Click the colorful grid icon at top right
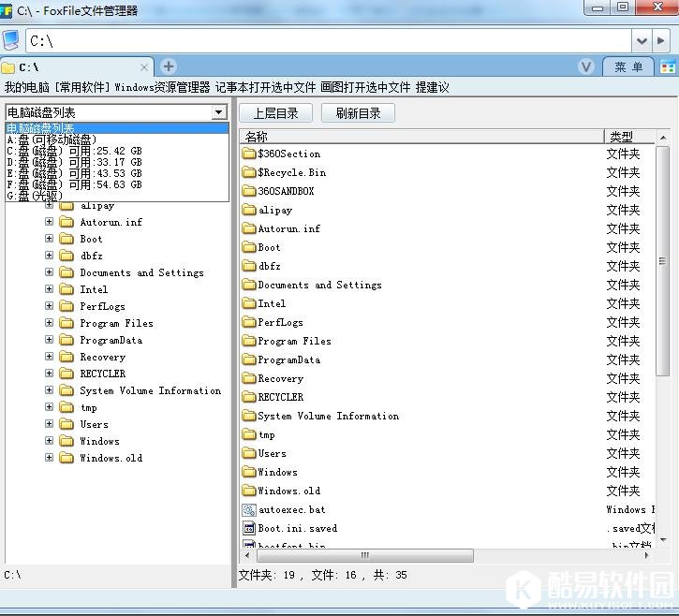 [668, 66]
